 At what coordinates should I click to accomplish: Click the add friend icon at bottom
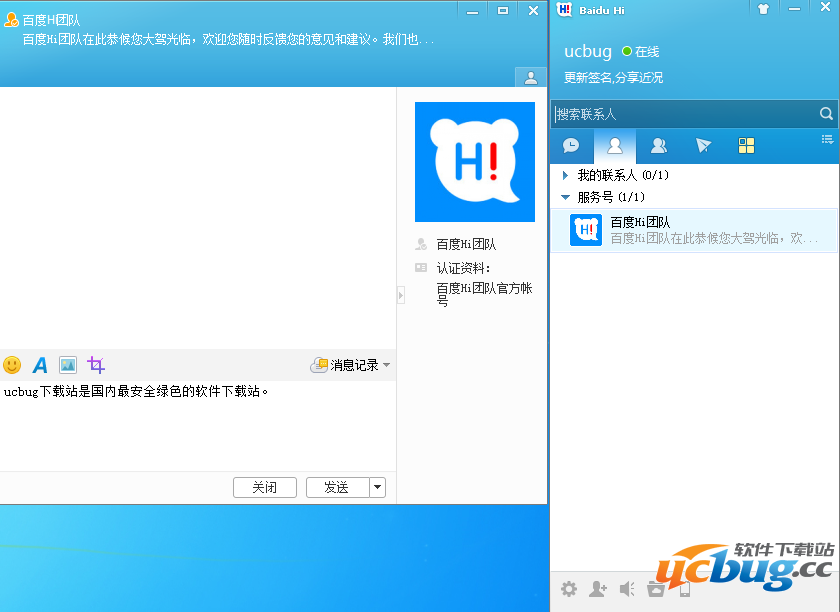point(598,589)
